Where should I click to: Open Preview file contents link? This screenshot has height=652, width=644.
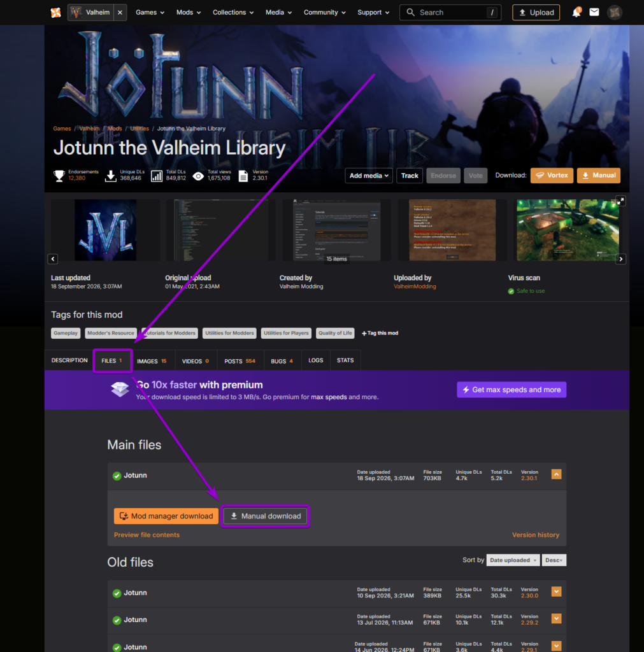point(147,535)
